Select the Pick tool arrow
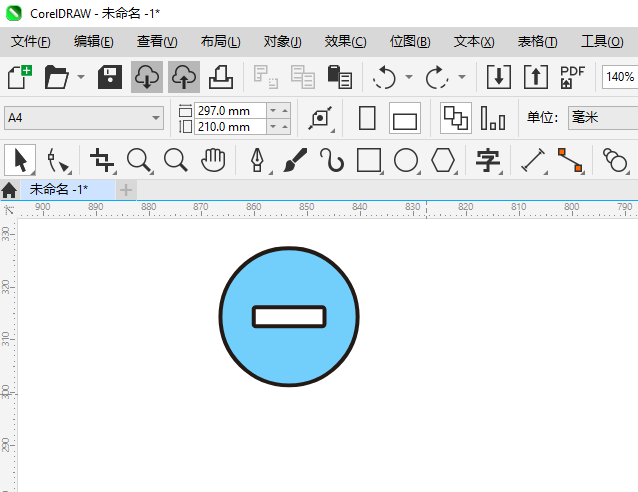This screenshot has height=492, width=638. 20,160
